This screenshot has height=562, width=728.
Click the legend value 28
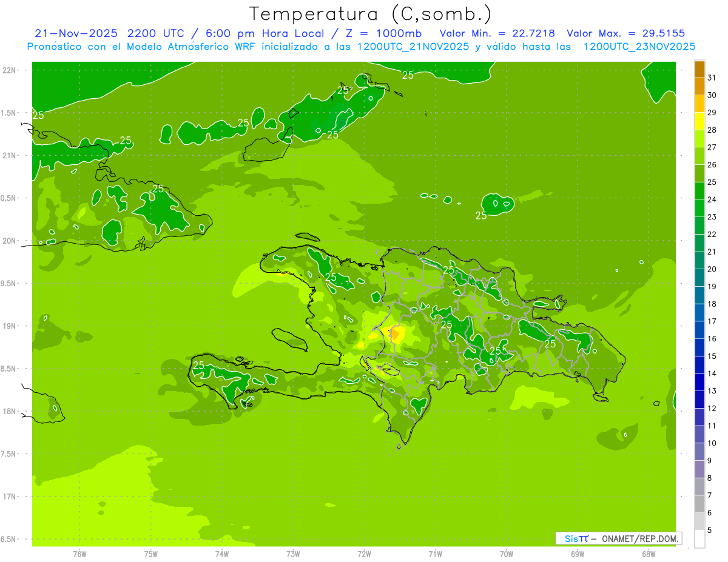point(712,130)
